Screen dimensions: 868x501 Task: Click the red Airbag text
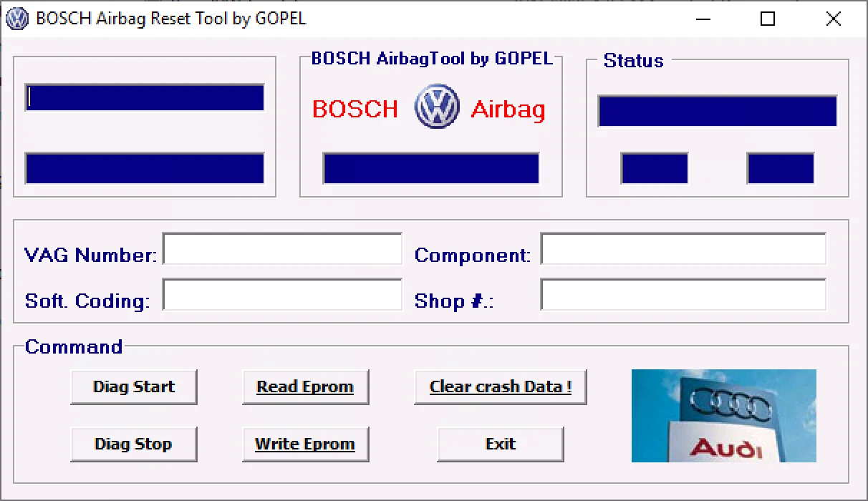pyautogui.click(x=508, y=110)
